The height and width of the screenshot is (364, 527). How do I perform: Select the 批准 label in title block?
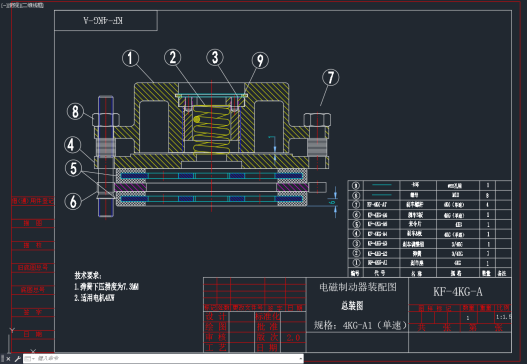(x=268, y=326)
